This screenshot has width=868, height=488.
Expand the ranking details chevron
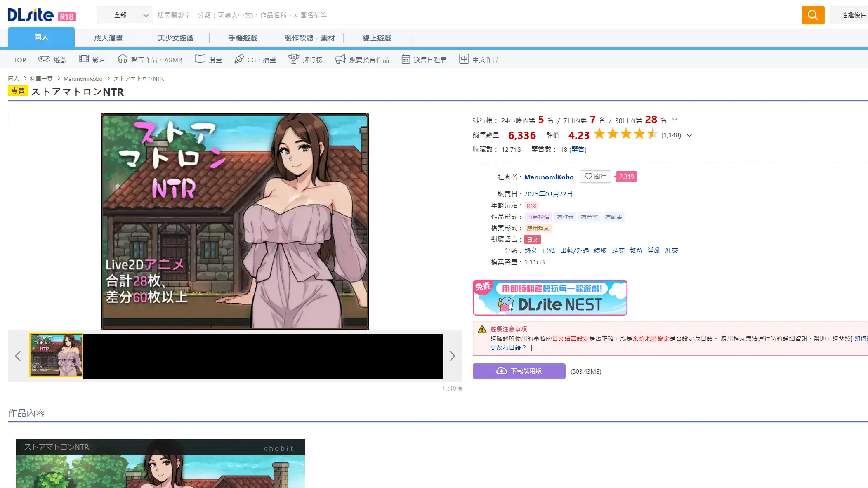[675, 120]
